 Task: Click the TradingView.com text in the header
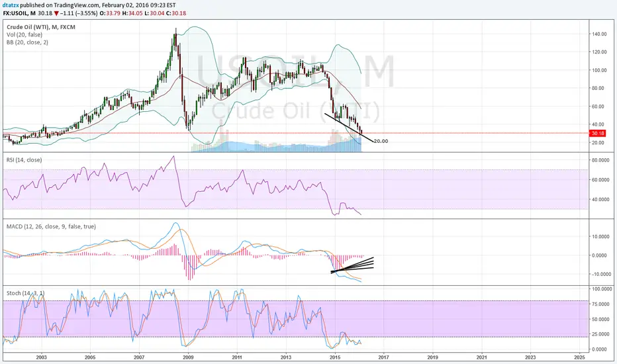(75, 5)
